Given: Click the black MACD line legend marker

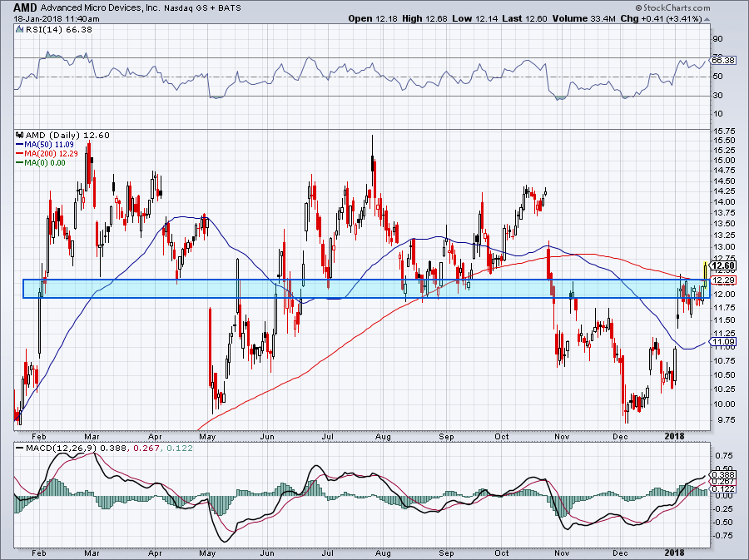Looking at the screenshot, I should [19, 448].
